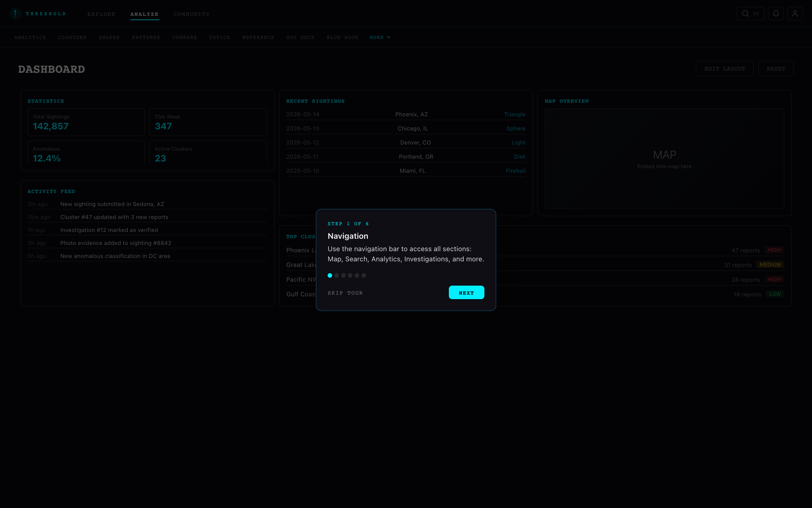Click 'New anomalous classification in DC area'

click(x=115, y=256)
